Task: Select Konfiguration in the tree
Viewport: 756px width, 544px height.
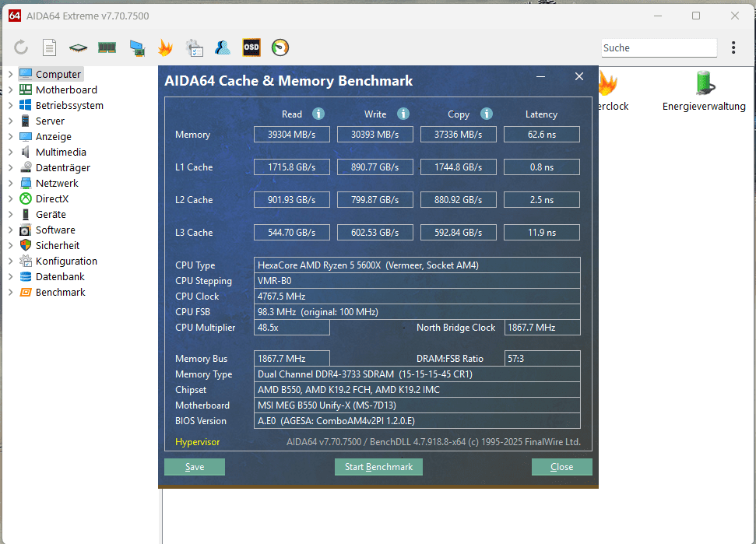Action: [x=66, y=261]
